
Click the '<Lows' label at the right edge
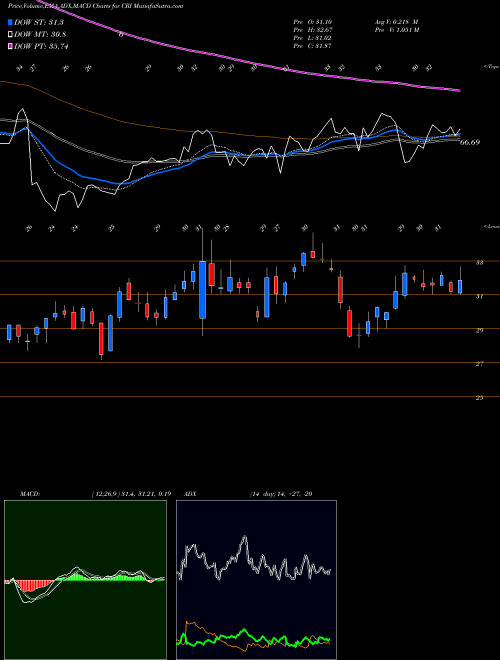pyautogui.click(x=491, y=226)
